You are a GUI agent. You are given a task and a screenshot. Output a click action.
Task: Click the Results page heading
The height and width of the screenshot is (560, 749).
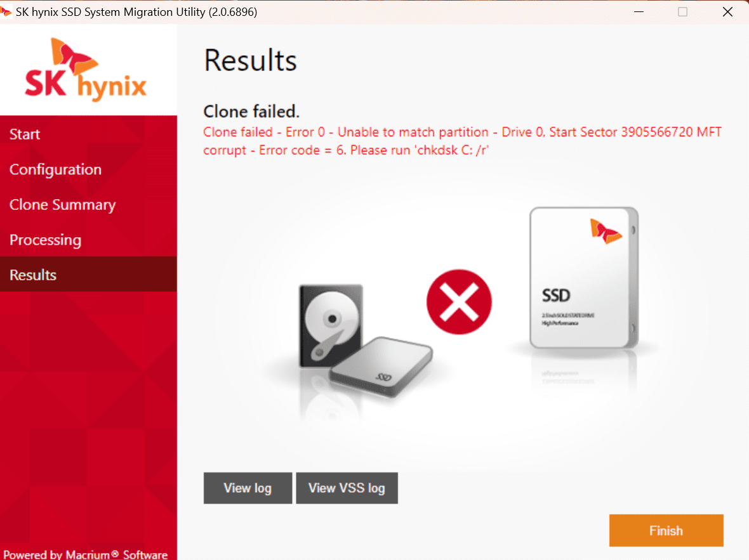click(250, 61)
